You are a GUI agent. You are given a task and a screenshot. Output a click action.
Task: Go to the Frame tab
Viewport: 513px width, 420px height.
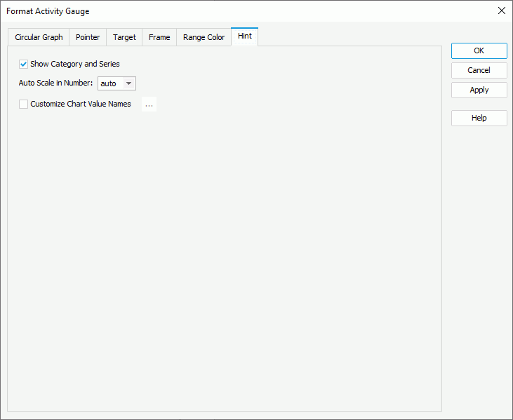[x=159, y=37]
